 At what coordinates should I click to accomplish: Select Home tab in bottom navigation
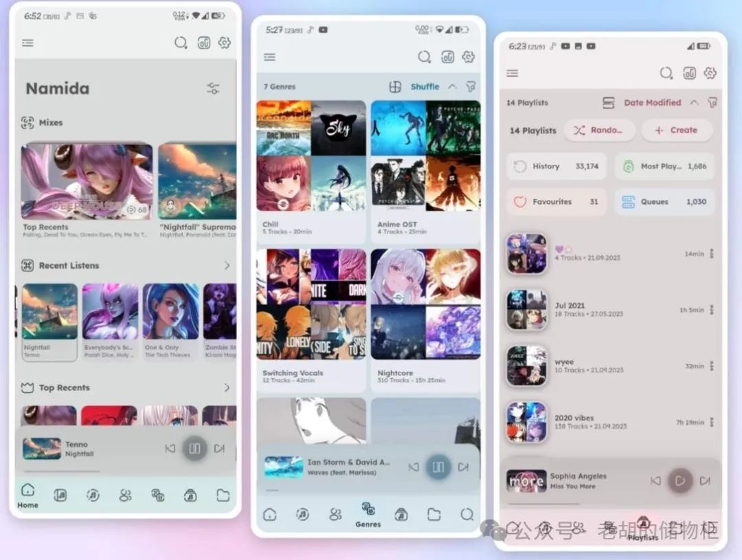(28, 495)
